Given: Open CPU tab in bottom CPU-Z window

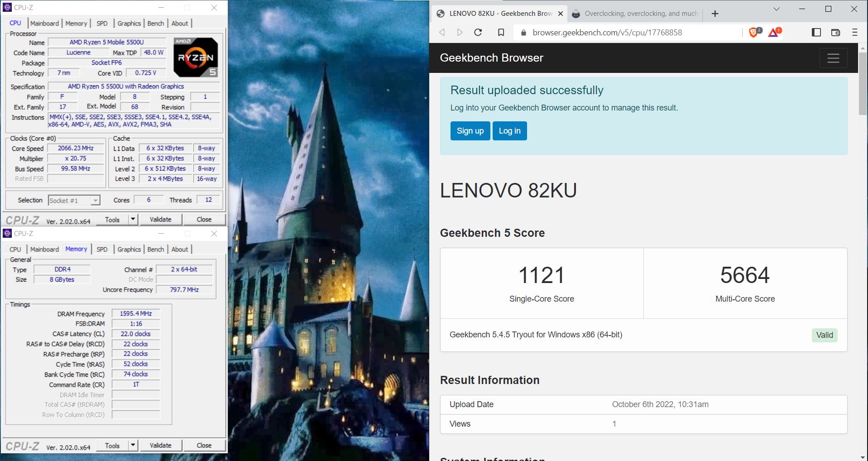Looking at the screenshot, I should (15, 250).
